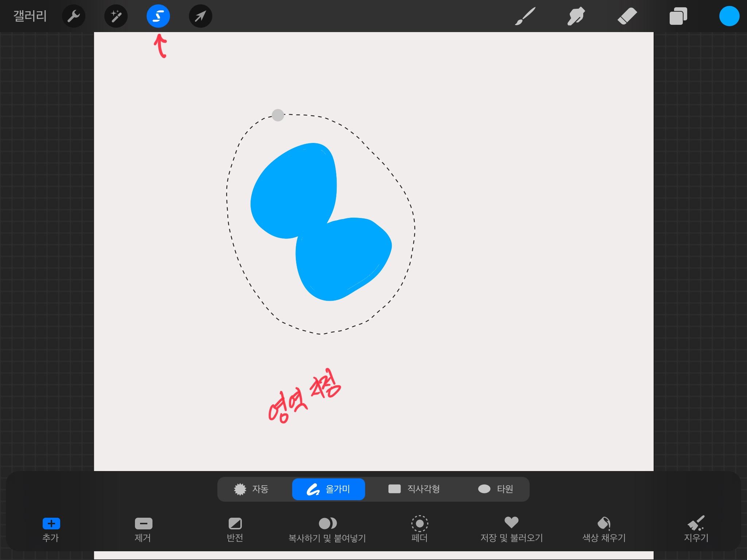Toggle the Selection tool
This screenshot has height=560, width=747.
click(158, 16)
